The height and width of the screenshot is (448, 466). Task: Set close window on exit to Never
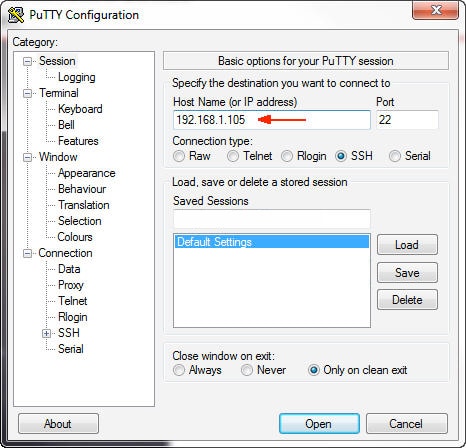(247, 370)
